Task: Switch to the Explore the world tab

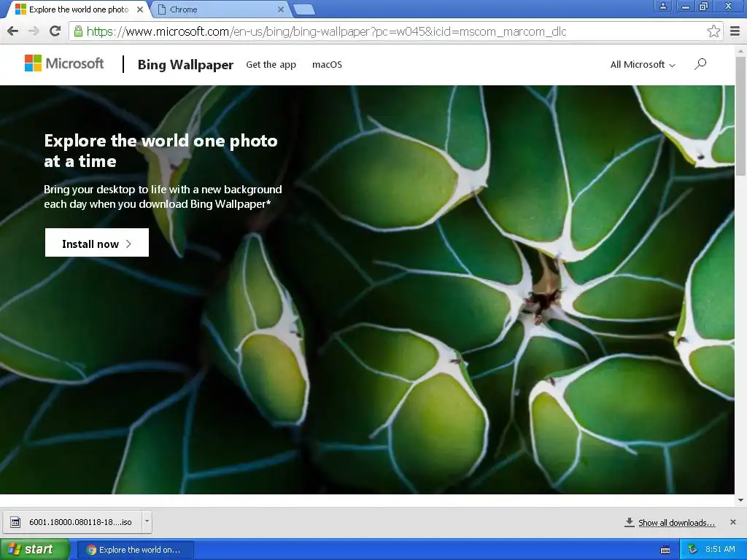Action: tap(78, 9)
